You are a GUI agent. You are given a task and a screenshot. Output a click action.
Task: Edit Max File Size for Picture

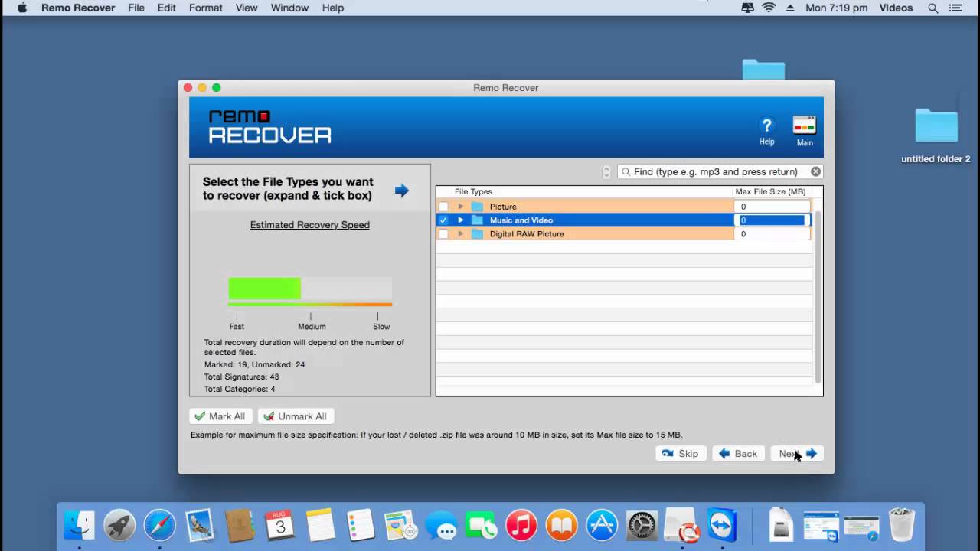771,207
